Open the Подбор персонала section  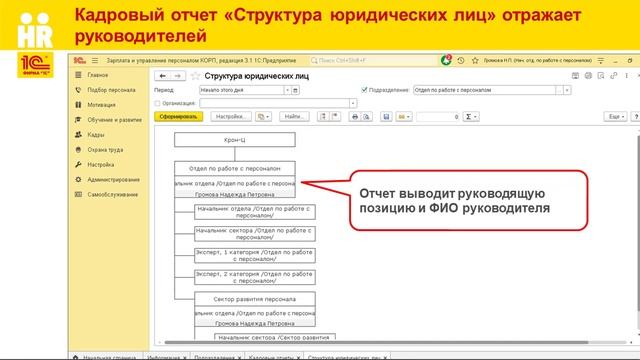[x=111, y=90]
